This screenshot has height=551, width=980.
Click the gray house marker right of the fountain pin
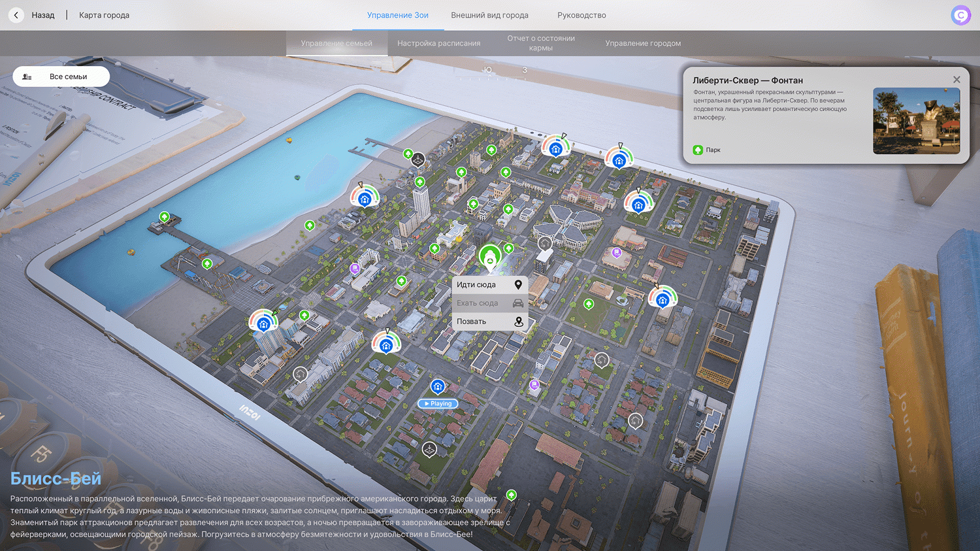(545, 244)
